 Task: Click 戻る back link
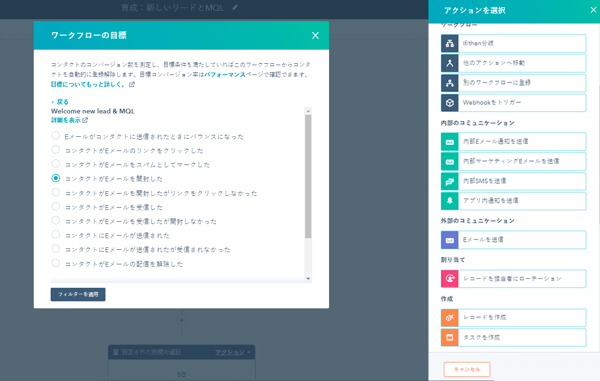tap(60, 102)
